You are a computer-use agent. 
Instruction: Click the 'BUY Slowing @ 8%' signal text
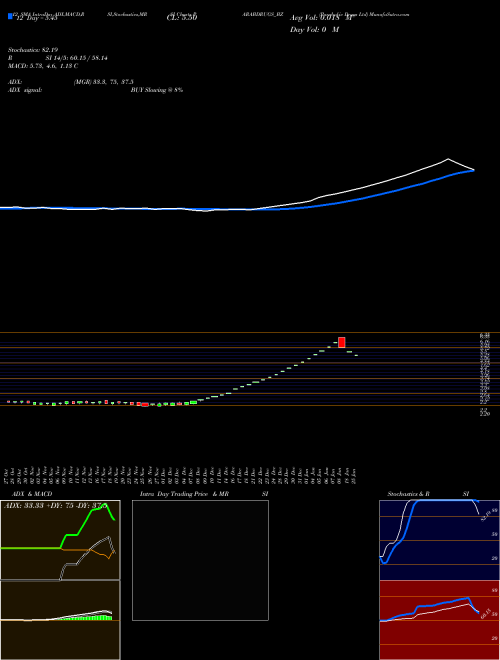pyautogui.click(x=157, y=90)
